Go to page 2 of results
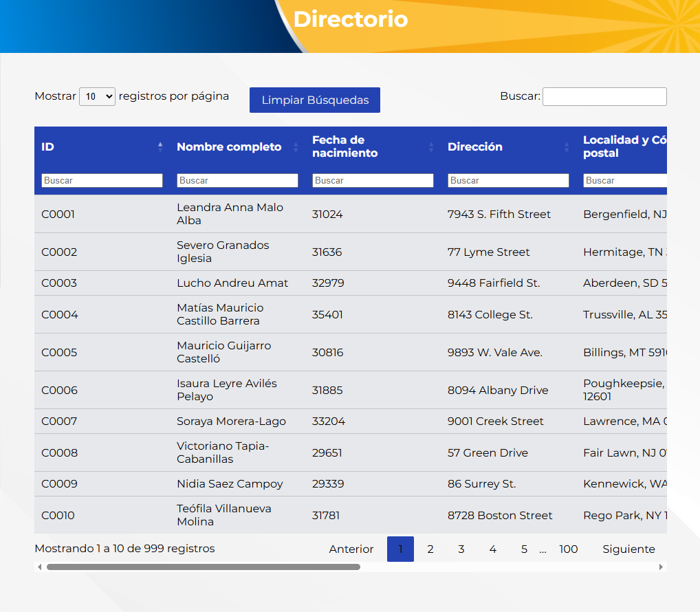The image size is (700, 612). (x=430, y=549)
